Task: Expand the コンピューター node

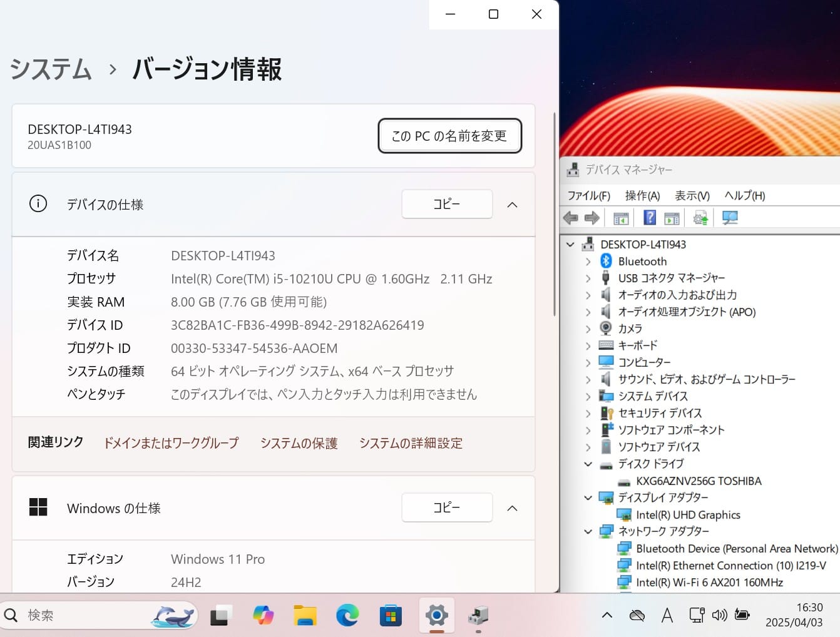Action: coord(588,362)
